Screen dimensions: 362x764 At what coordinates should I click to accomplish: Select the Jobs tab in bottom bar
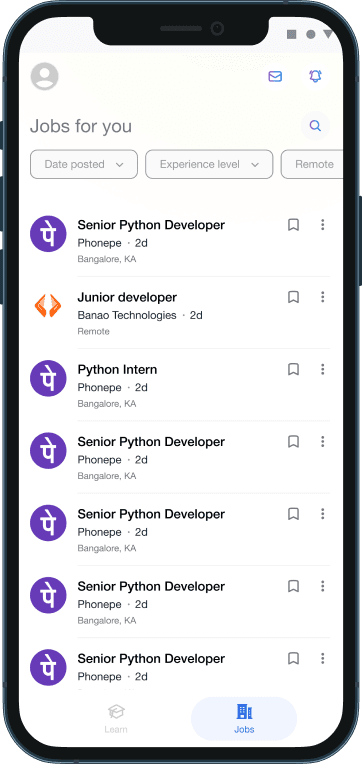point(244,719)
